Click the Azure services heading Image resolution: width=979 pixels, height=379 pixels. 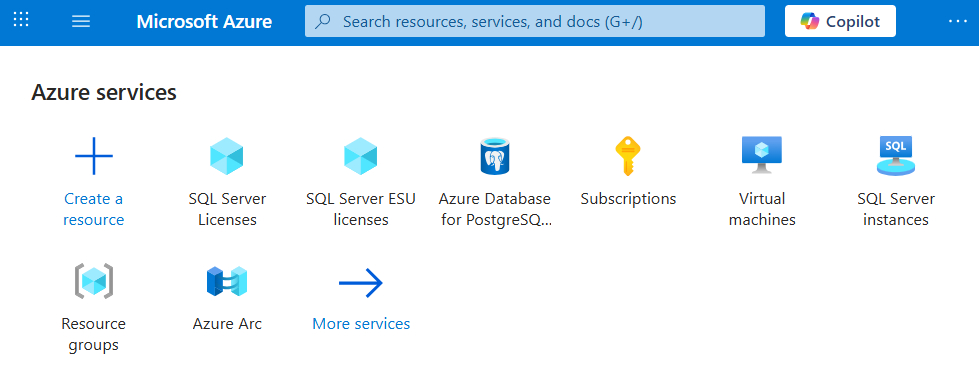pyautogui.click(x=104, y=92)
